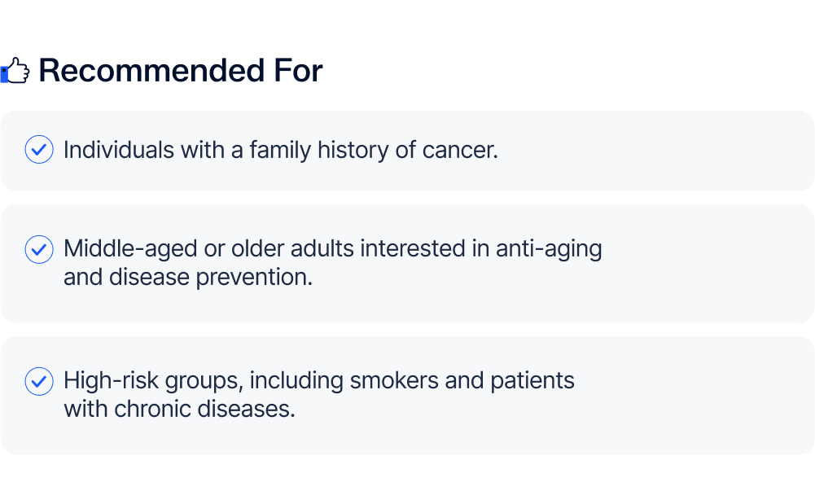This screenshot has height=504, width=815.
Task: Click "Individuals with a family history of cancer." text
Action: click(280, 151)
